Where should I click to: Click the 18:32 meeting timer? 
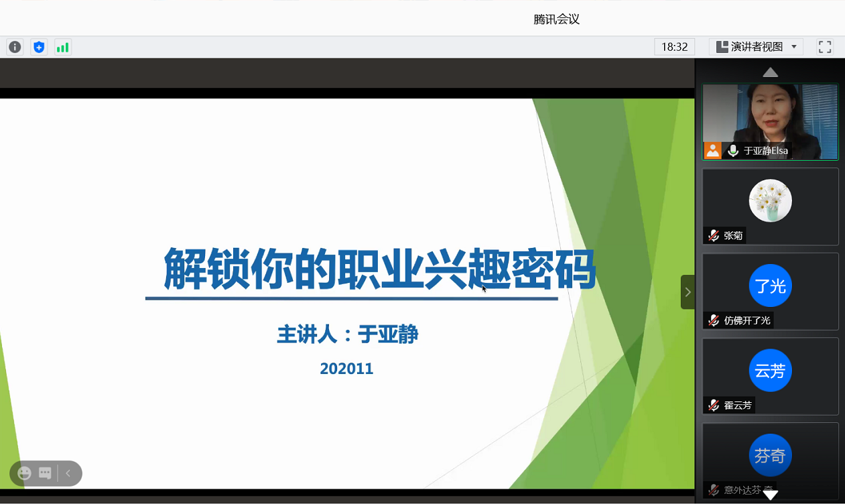pyautogui.click(x=674, y=47)
